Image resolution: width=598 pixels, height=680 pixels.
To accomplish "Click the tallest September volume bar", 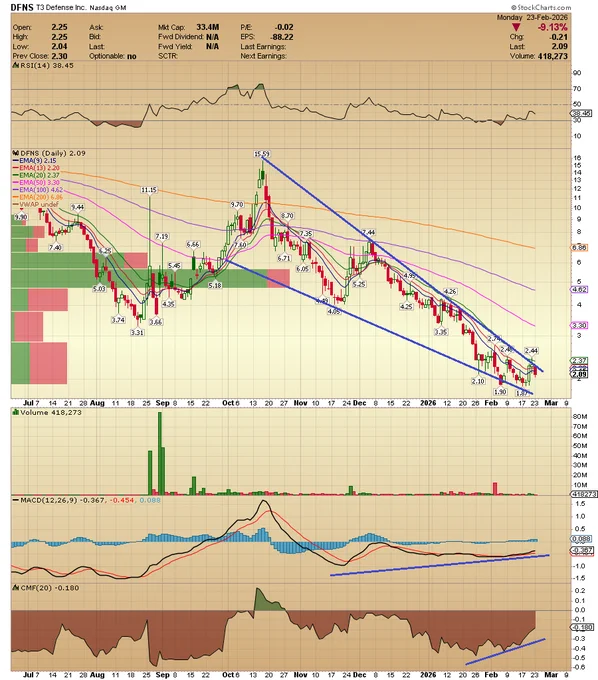I will tap(160, 453).
